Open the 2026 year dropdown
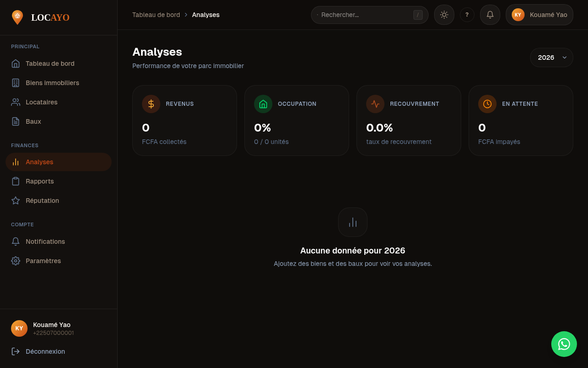 pos(551,57)
